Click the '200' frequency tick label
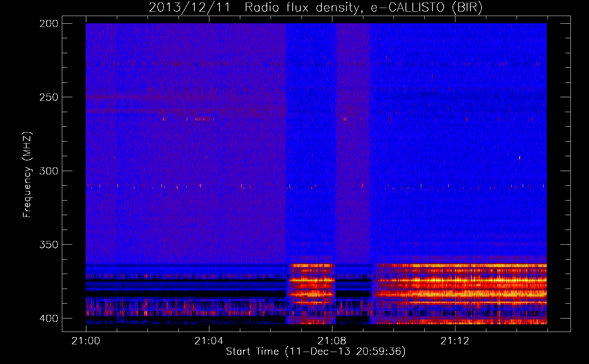 [49, 24]
